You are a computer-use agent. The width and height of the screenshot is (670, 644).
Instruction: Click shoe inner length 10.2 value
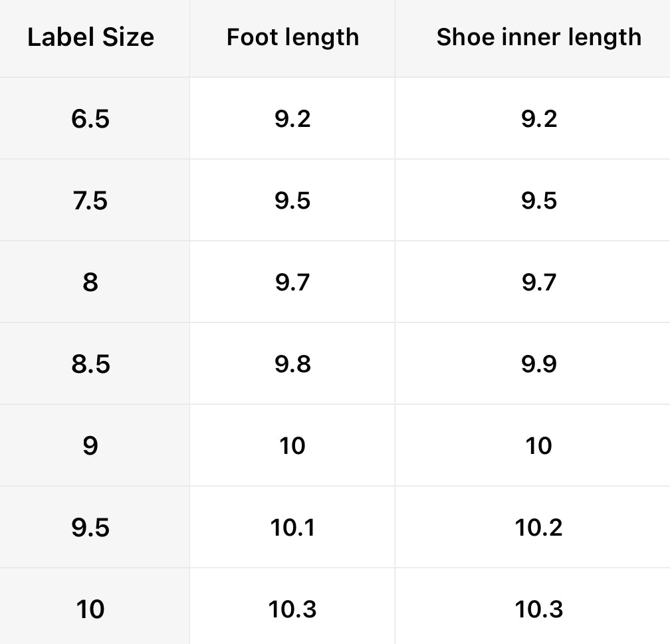click(538, 527)
